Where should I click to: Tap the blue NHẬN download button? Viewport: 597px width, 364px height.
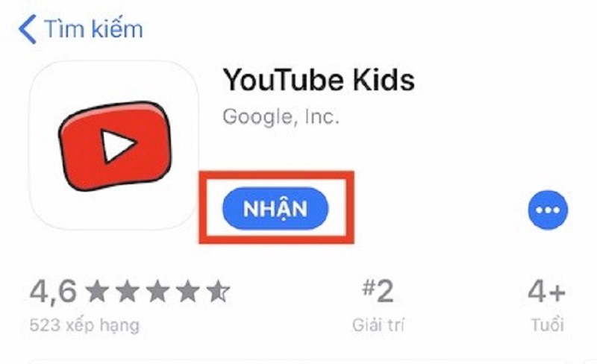[275, 208]
